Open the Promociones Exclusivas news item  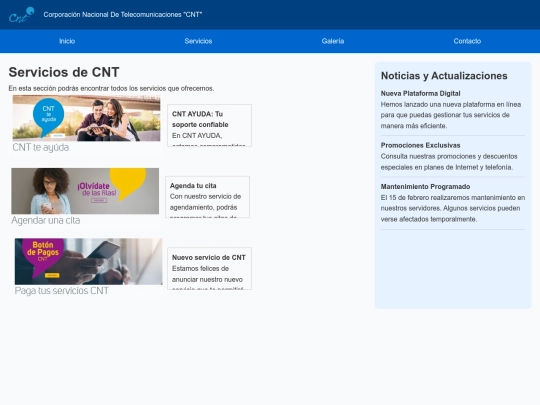coord(453,156)
